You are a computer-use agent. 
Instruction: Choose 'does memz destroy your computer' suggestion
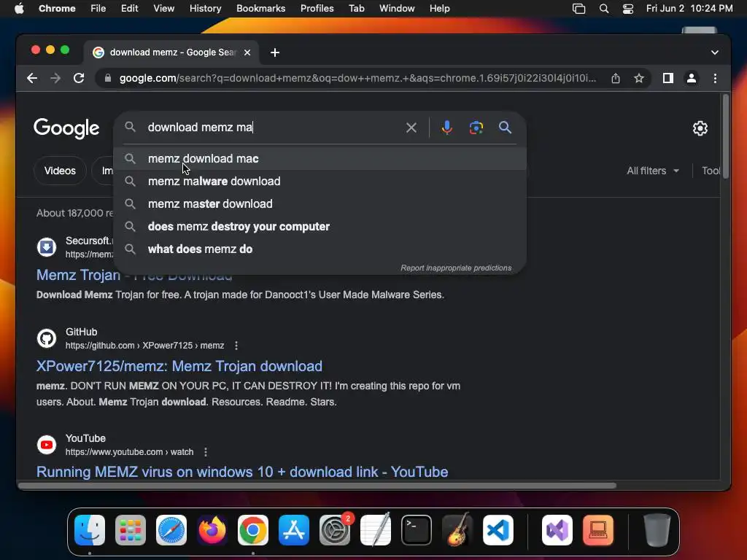[320, 227]
